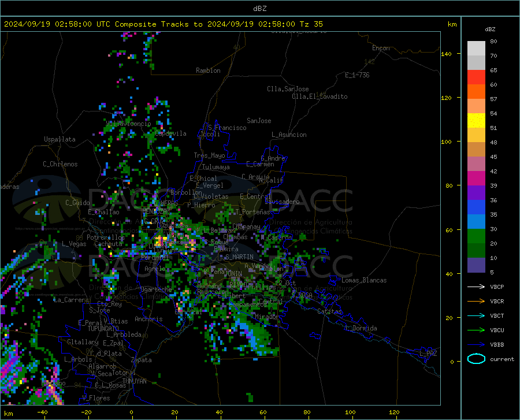Select the yellow dotted 51 dBZ swatch
This screenshot has width=520, height=420.
point(476,121)
